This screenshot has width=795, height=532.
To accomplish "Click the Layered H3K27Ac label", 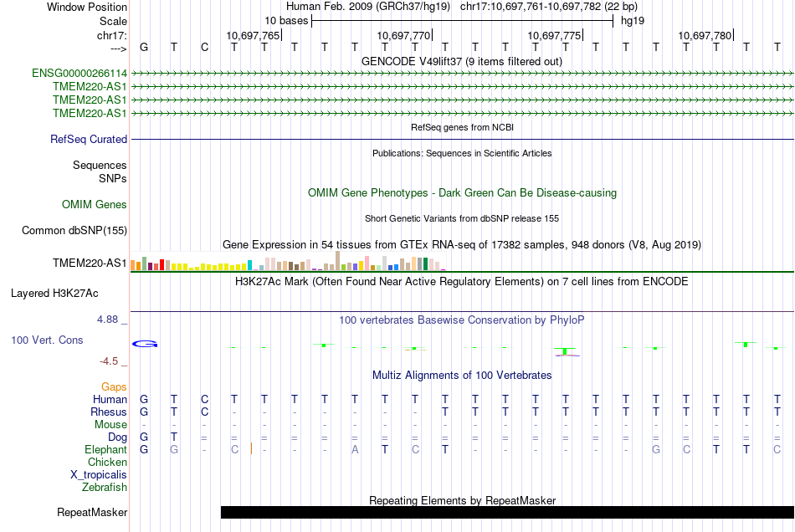I will pos(54,294).
